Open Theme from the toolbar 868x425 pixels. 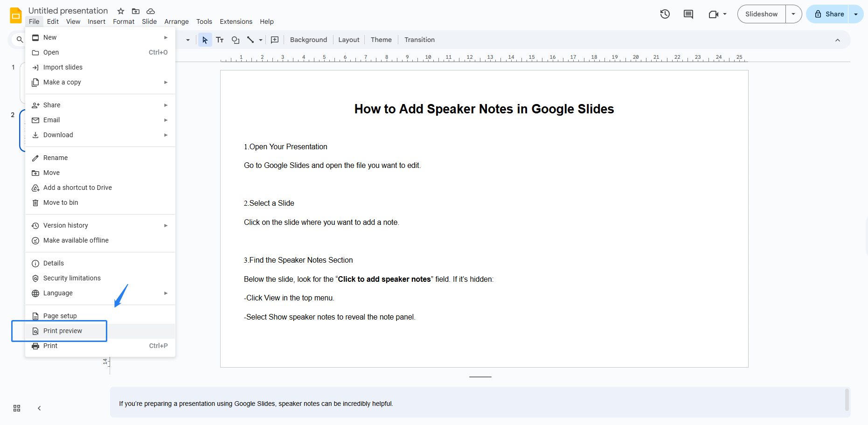point(381,40)
